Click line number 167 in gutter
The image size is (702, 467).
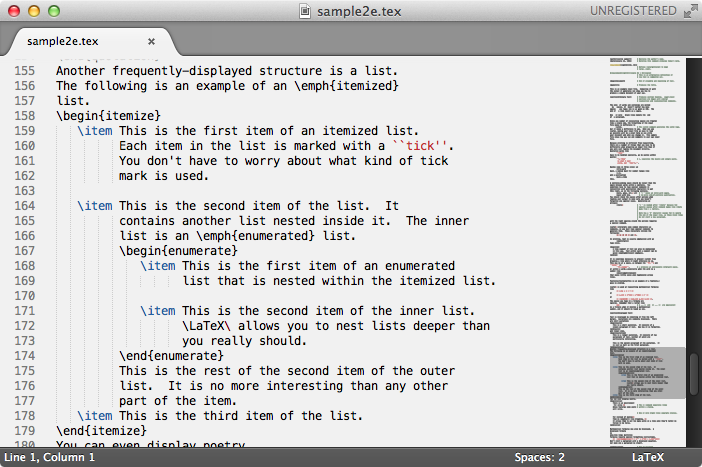click(x=25, y=251)
